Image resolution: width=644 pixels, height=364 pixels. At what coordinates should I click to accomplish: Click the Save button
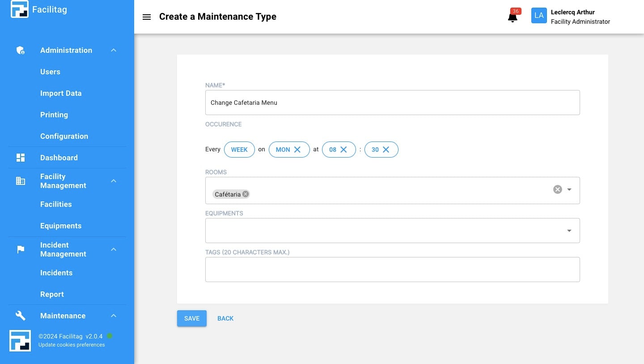192,318
